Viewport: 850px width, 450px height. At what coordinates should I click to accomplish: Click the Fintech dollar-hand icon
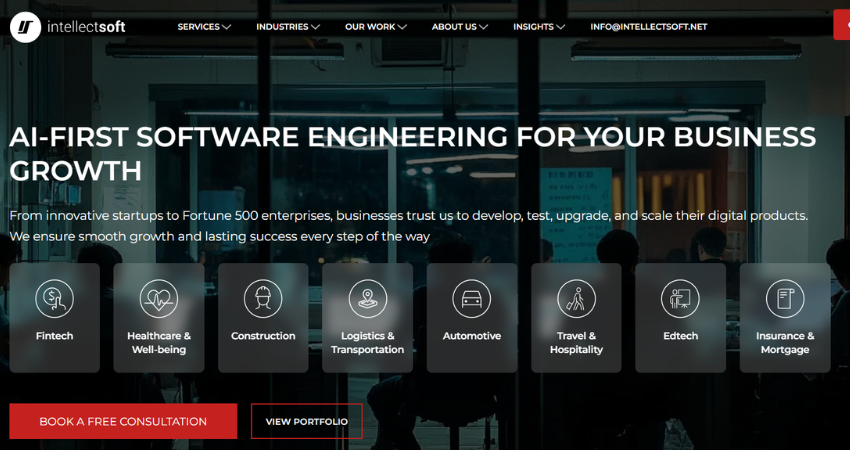[54, 298]
